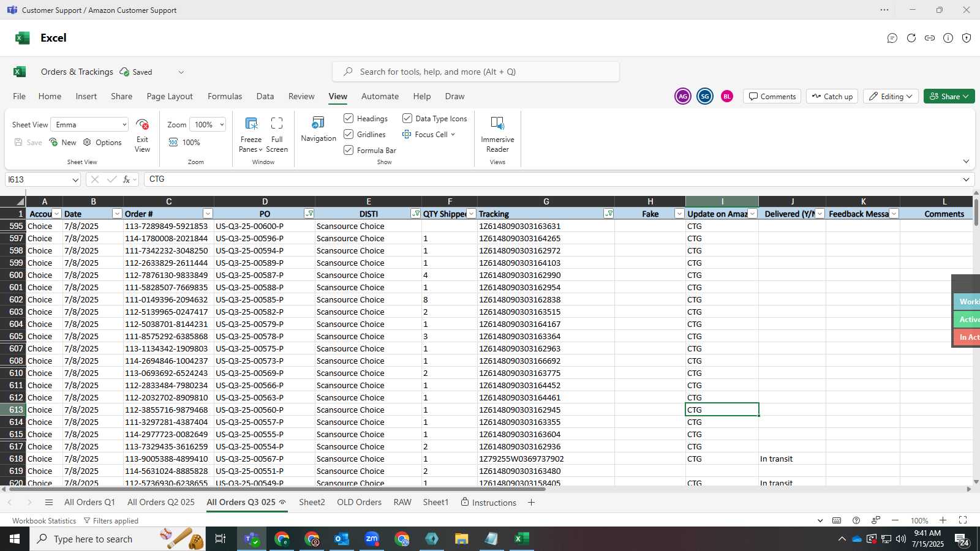The width and height of the screenshot is (980, 551).
Task: Expand the ribbon collapse chevron
Action: pyautogui.click(x=966, y=162)
